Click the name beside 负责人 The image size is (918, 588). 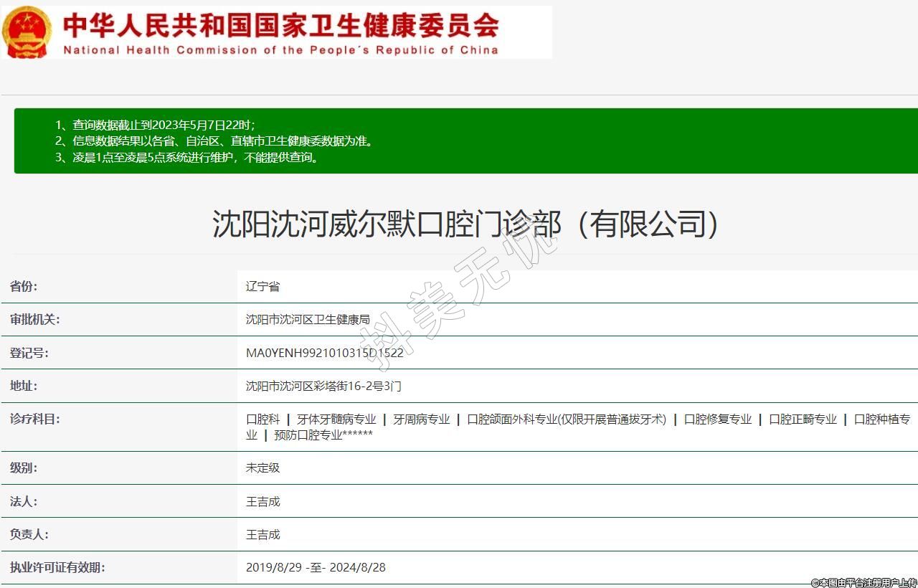(262, 535)
